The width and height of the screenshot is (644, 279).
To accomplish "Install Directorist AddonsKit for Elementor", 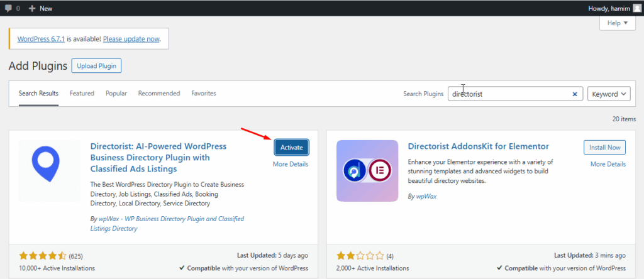I will pos(604,148).
